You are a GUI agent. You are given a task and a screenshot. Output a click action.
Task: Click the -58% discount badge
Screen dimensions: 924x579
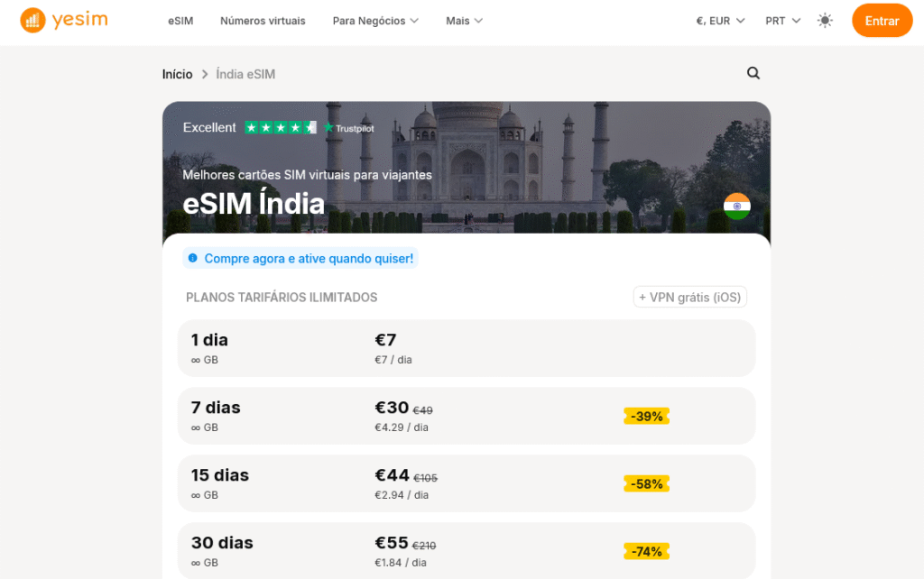[646, 483]
